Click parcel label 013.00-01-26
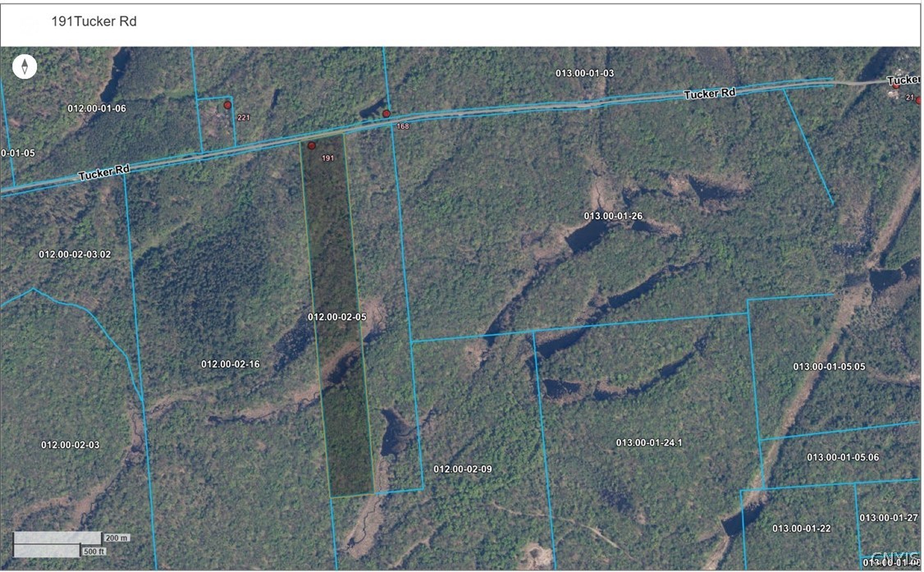Image resolution: width=924 pixels, height=572 pixels. (613, 216)
